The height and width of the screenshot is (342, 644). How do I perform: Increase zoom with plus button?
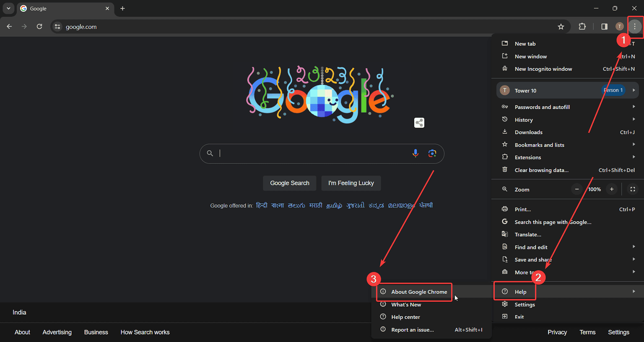coord(612,189)
